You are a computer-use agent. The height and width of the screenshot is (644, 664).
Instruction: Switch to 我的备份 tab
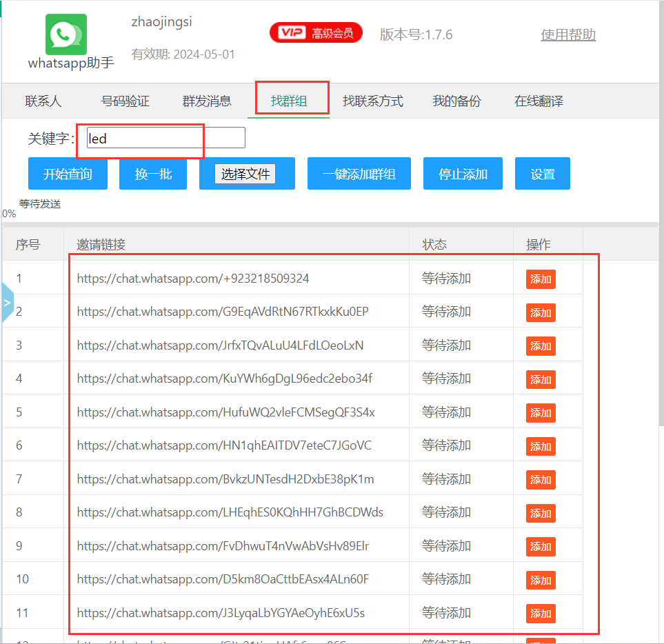pos(456,101)
